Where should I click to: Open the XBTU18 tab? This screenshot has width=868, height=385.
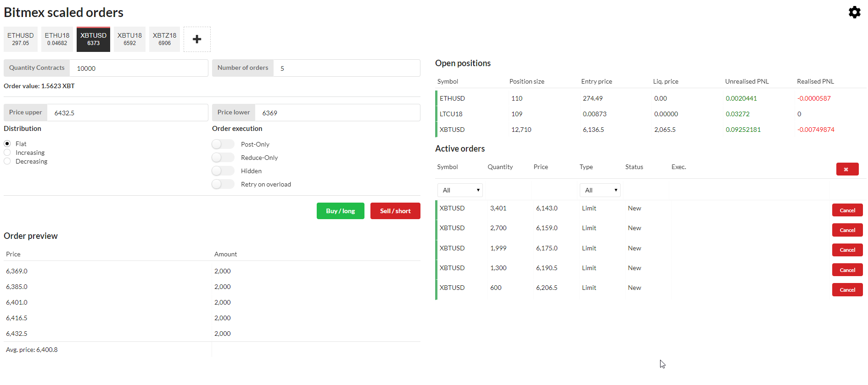[x=129, y=39]
